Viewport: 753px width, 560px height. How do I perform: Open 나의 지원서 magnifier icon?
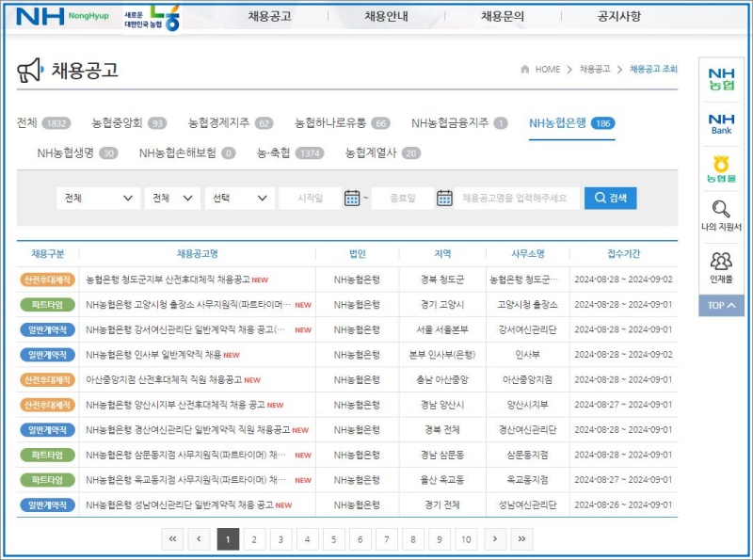(721, 209)
